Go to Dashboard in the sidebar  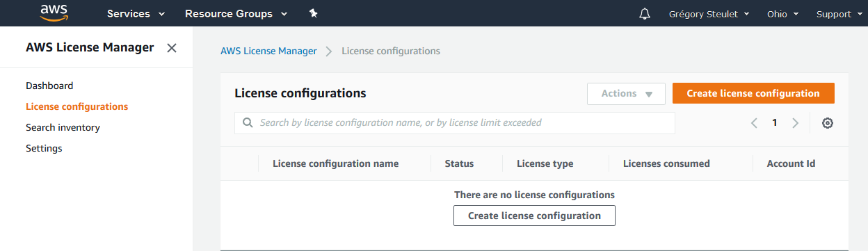49,86
